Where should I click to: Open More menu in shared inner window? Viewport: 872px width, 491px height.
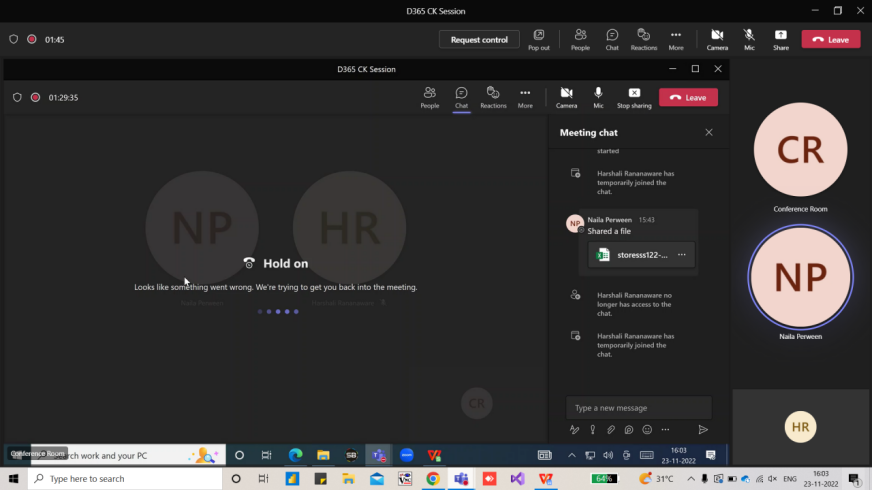pyautogui.click(x=525, y=97)
